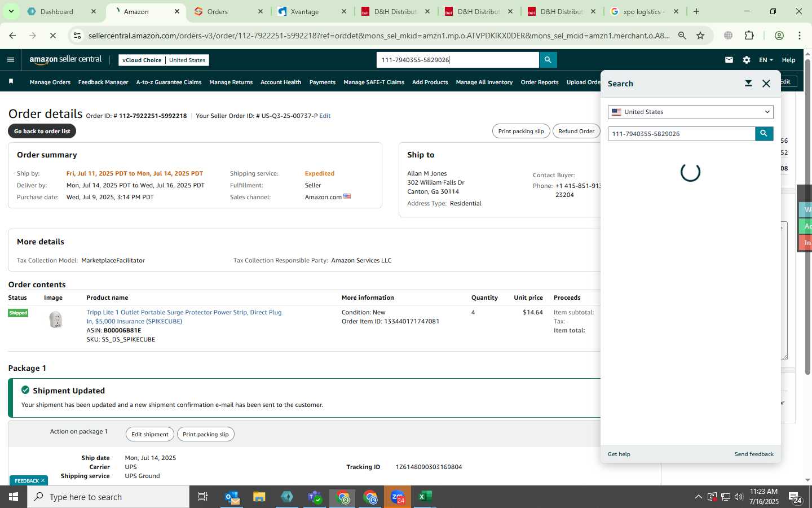Open the tab search dropdown arrow
The height and width of the screenshot is (508, 812).
click(11, 11)
